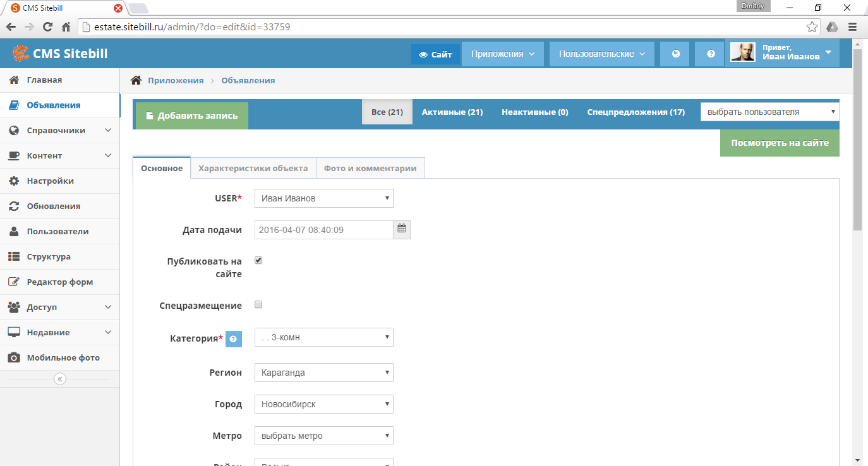The height and width of the screenshot is (466, 868).
Task: Click the user avatar photo
Action: click(743, 52)
